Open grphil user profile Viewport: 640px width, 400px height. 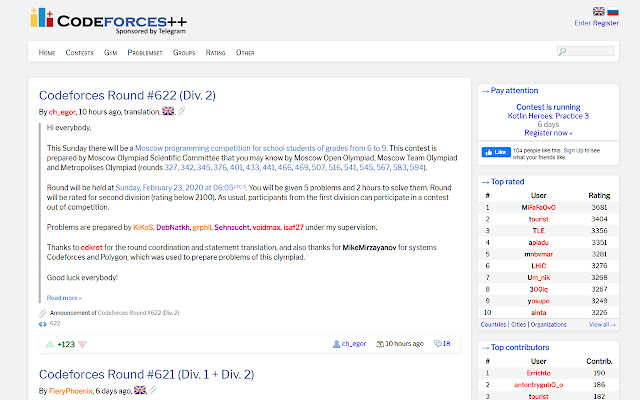point(202,227)
